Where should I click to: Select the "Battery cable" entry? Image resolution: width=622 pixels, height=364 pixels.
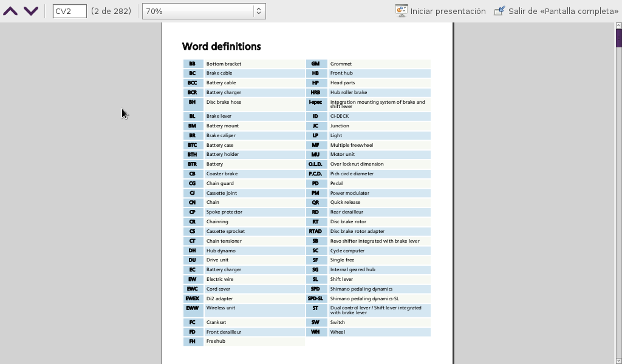click(x=221, y=83)
